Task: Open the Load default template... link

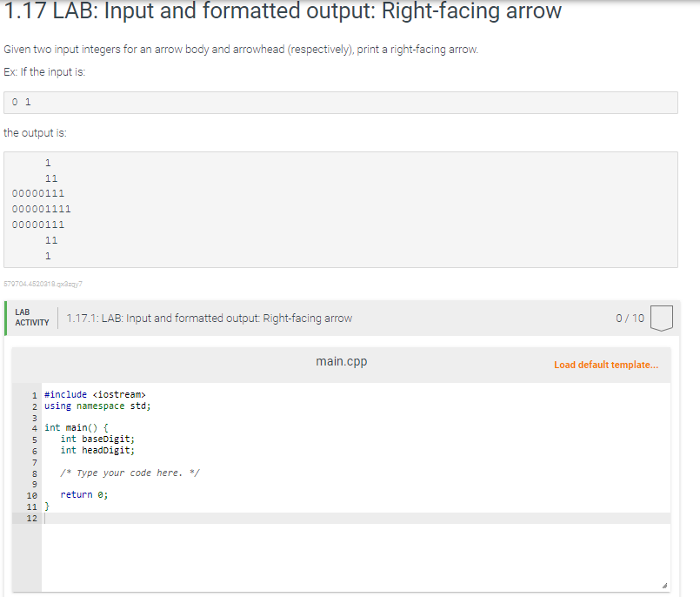Action: click(x=606, y=365)
